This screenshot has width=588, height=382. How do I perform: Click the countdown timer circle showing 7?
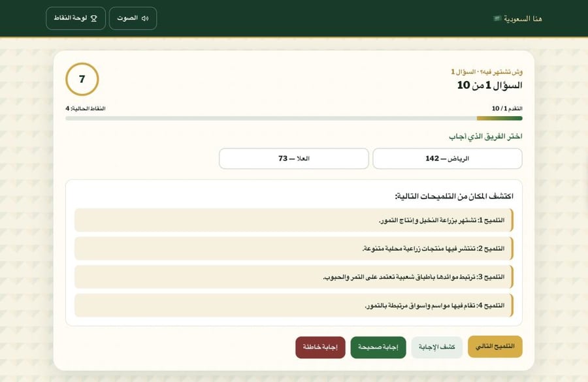tap(82, 79)
